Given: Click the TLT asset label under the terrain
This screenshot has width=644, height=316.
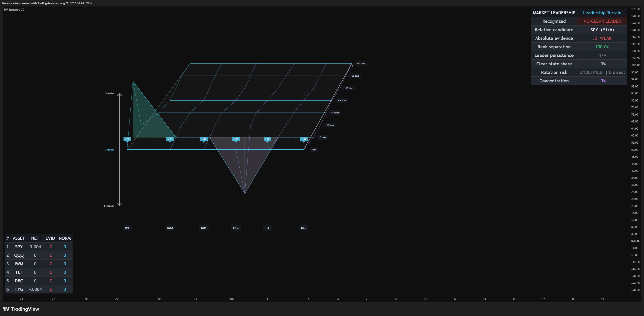Looking at the screenshot, I should [x=267, y=228].
